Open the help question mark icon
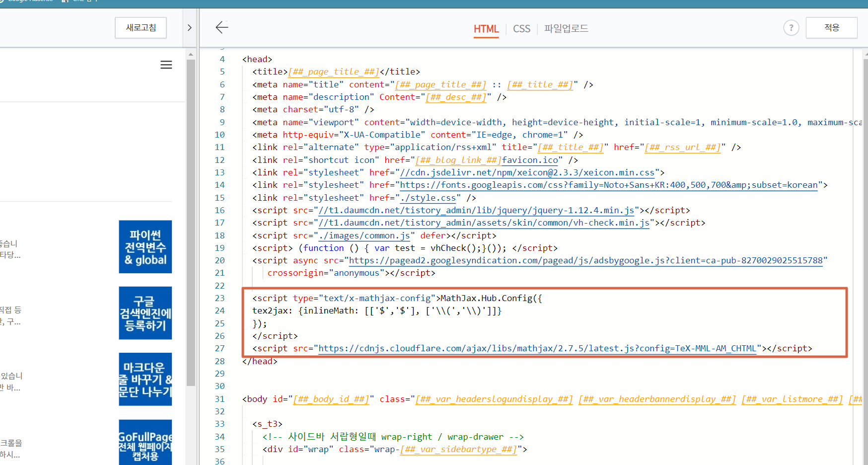The height and width of the screenshot is (465, 868). 791,28
